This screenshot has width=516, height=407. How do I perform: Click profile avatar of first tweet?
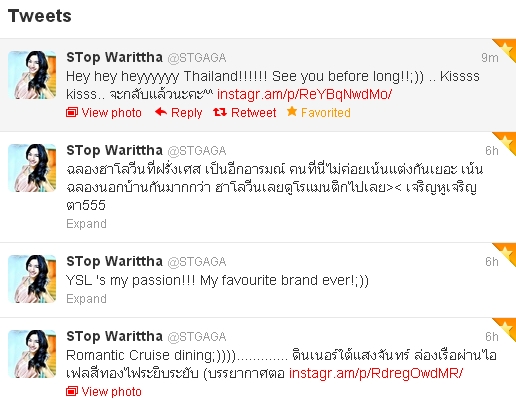(x=32, y=75)
